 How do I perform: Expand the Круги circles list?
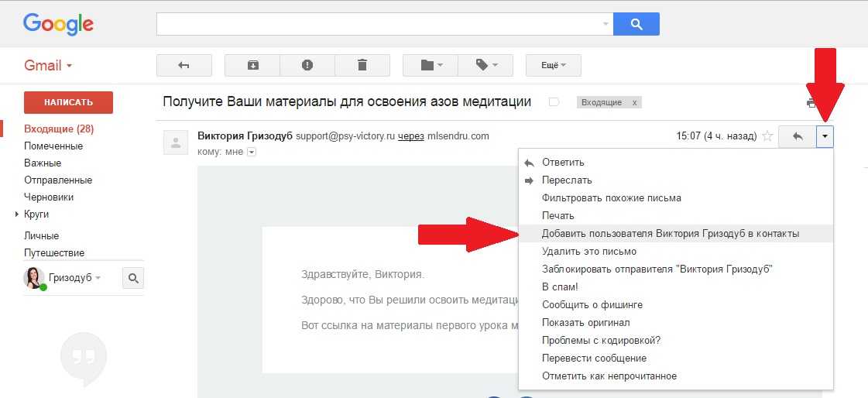[17, 214]
